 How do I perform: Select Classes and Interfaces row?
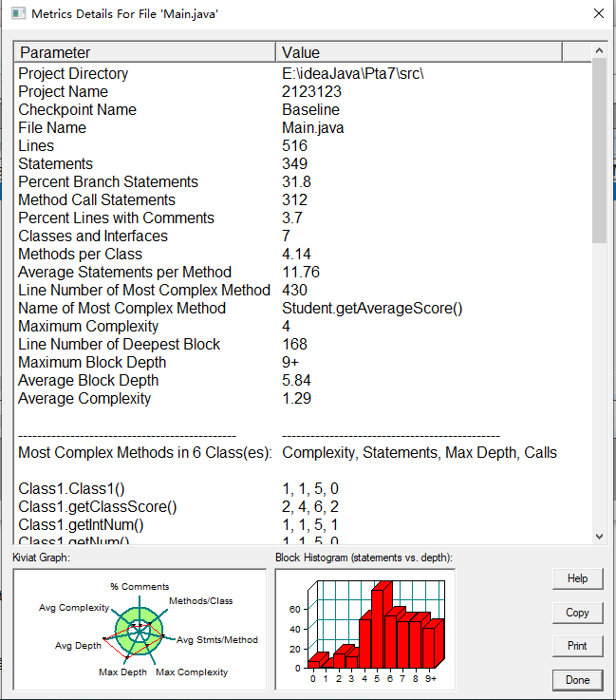pos(303,236)
